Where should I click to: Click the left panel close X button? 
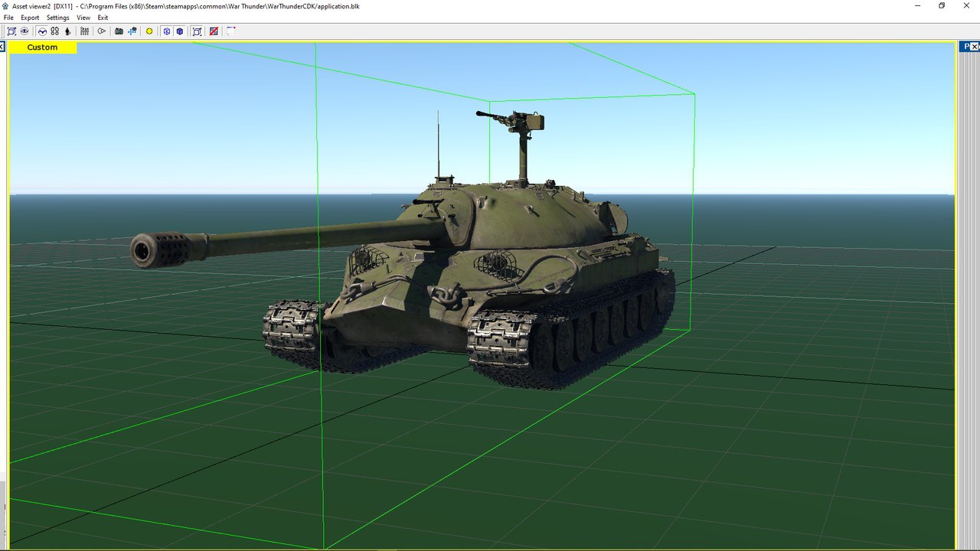pos(2,47)
